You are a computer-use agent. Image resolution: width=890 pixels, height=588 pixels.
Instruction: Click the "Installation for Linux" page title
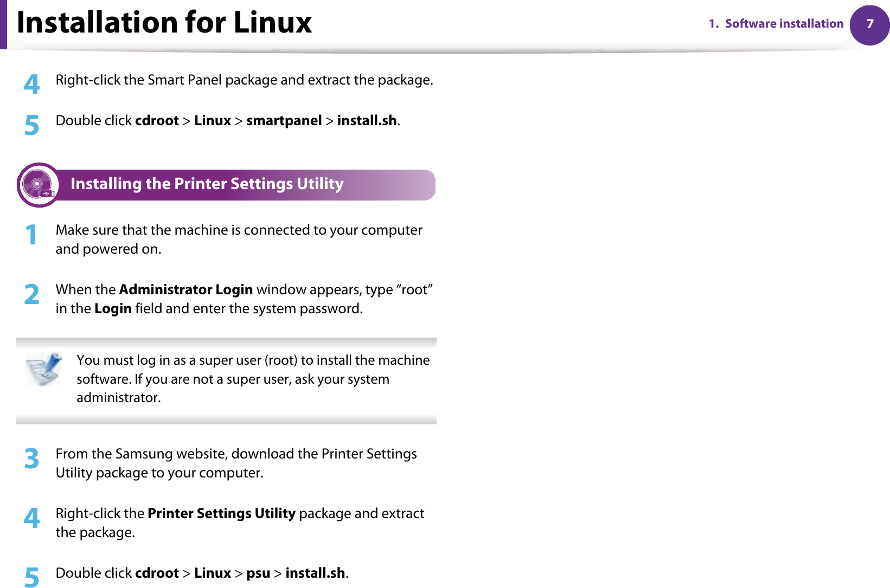coord(164,23)
